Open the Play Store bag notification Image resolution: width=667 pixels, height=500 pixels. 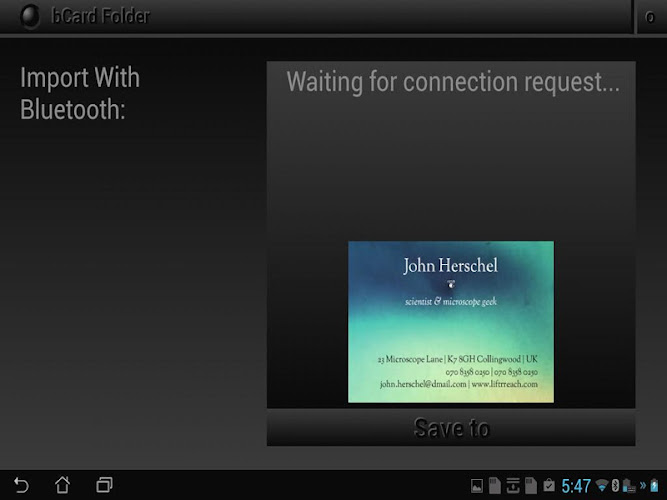pos(549,485)
